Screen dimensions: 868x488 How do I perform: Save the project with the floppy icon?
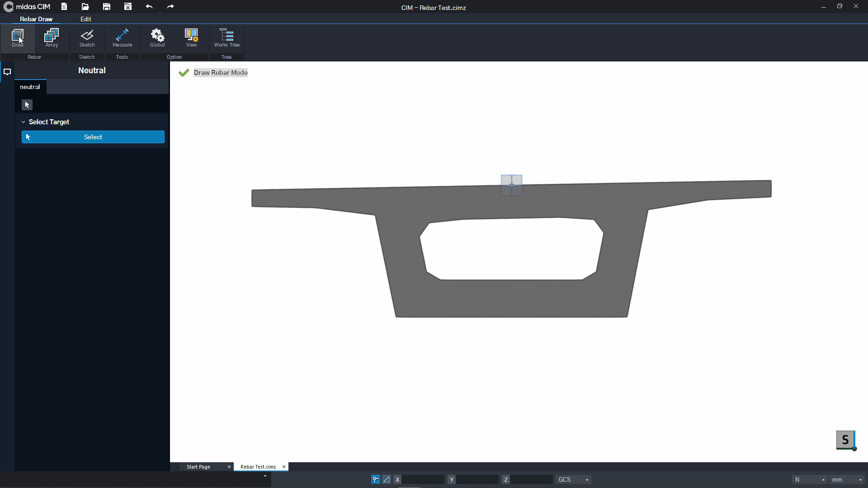(106, 6)
